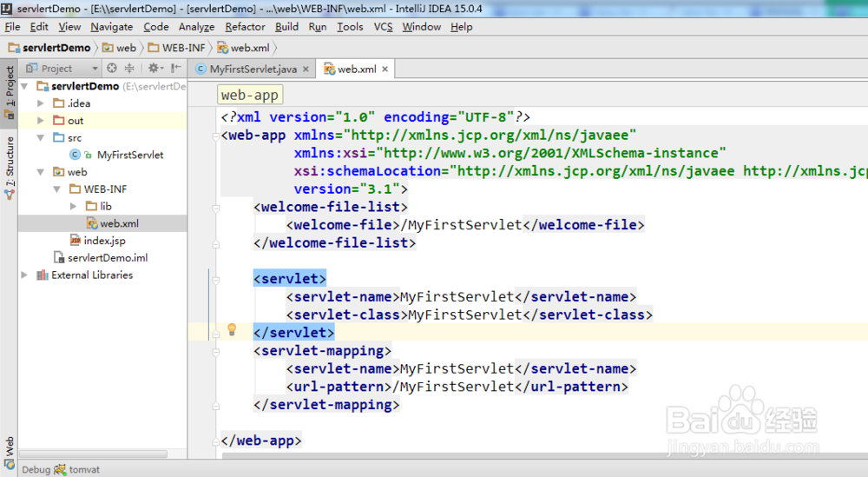Open the Build menu
The width and height of the screenshot is (868, 477).
[x=286, y=27]
